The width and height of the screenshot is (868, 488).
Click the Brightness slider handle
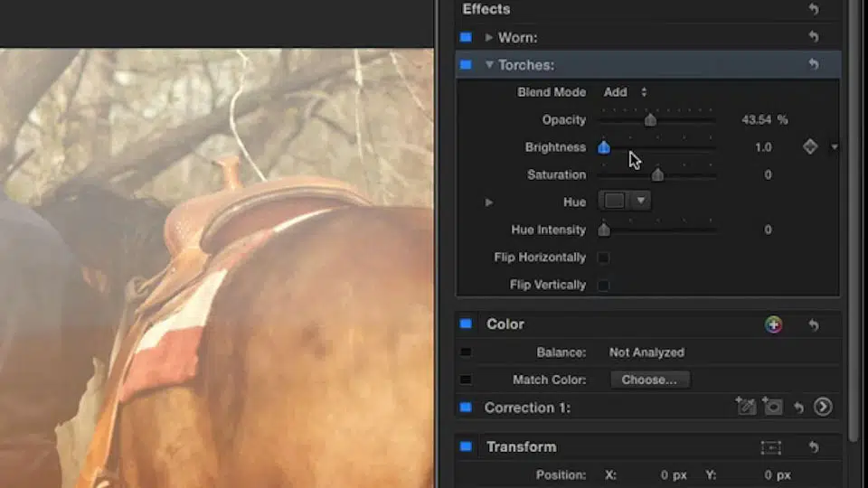(x=604, y=147)
